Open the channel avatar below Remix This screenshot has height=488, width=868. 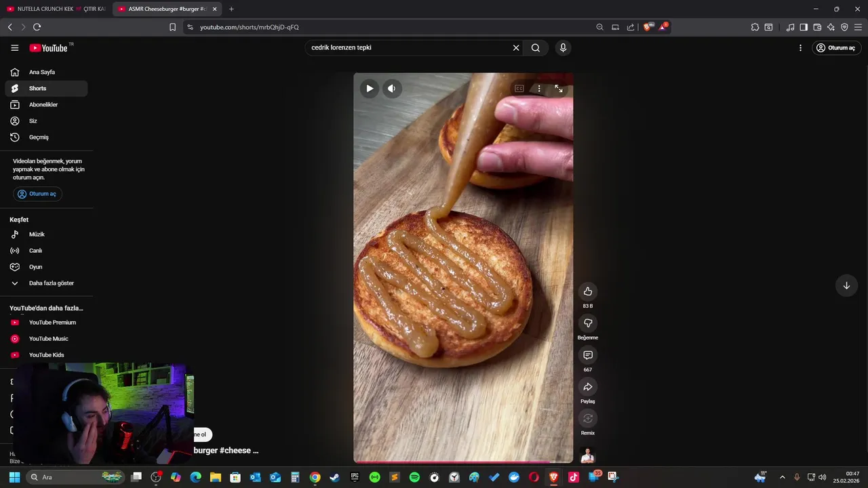(588, 455)
